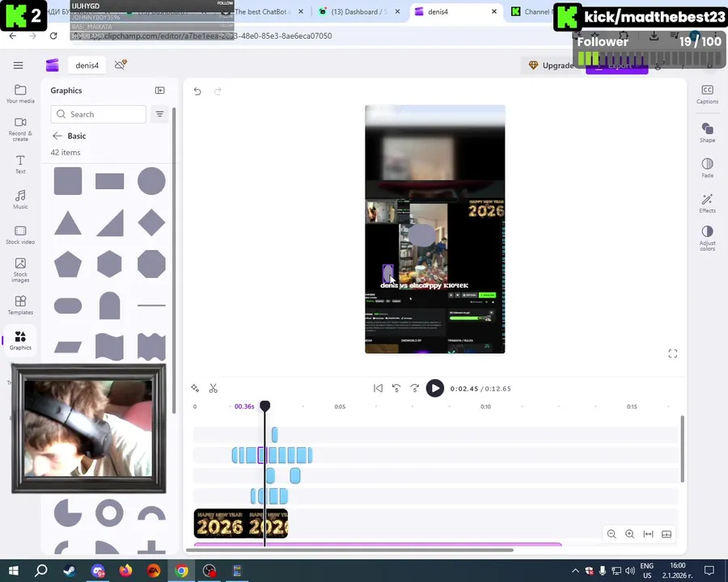Image resolution: width=728 pixels, height=582 pixels.
Task: Open the Fade properties panel
Action: 707,167
